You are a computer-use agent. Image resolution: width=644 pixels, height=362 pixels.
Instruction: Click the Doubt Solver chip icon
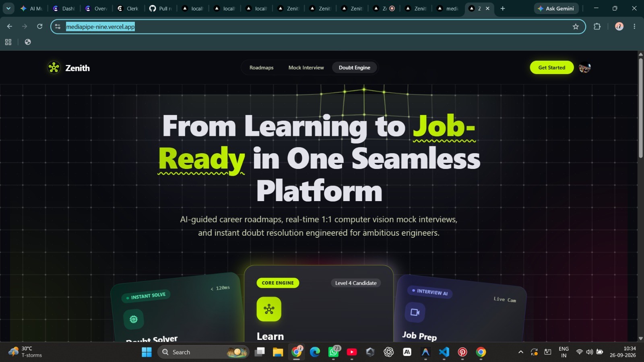(x=134, y=319)
